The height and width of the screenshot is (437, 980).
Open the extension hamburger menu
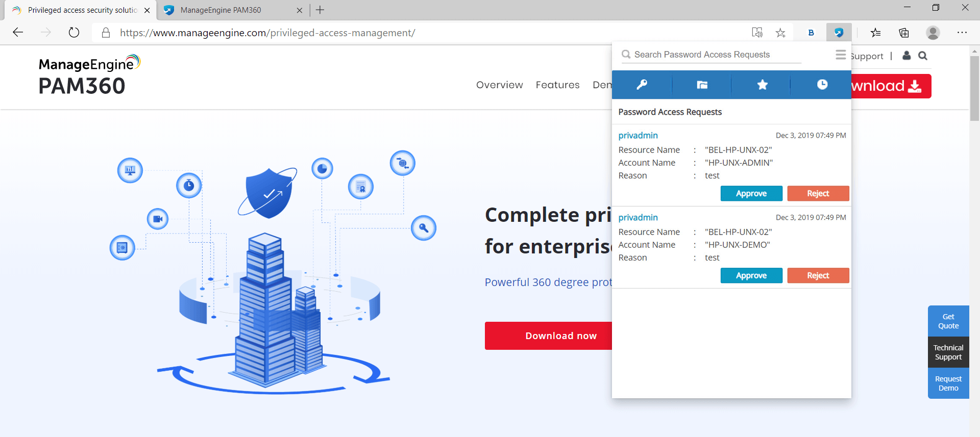pyautogui.click(x=840, y=55)
